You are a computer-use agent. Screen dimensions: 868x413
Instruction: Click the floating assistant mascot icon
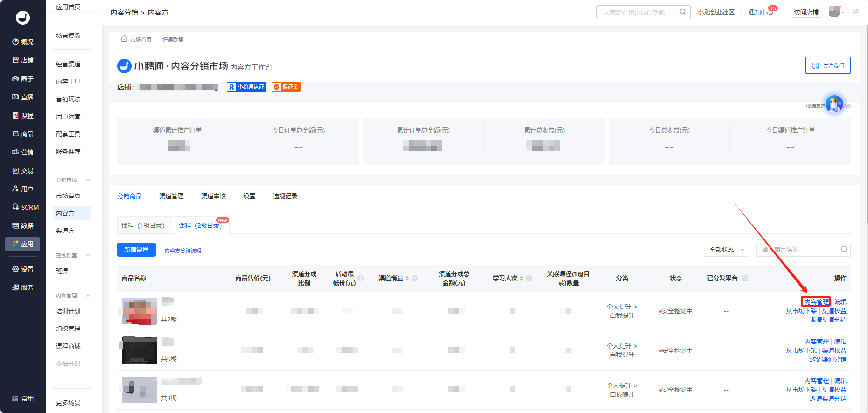click(834, 104)
